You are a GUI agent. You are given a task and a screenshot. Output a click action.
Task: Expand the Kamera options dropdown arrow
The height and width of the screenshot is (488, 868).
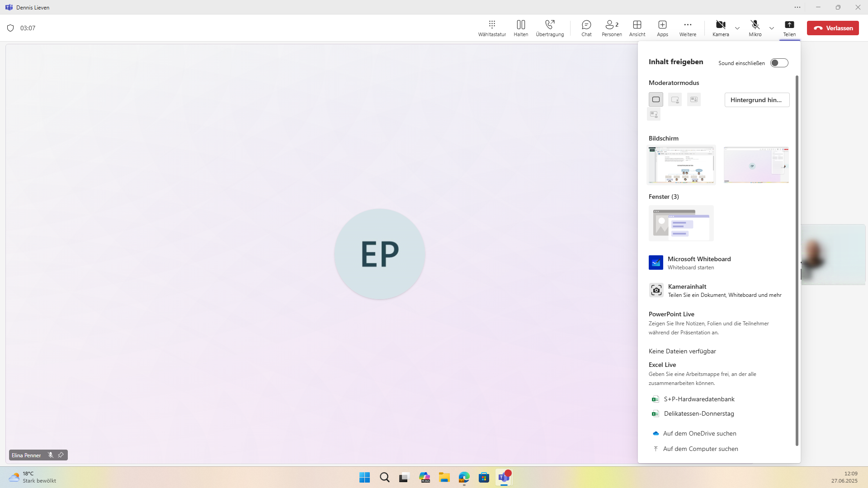tap(737, 28)
